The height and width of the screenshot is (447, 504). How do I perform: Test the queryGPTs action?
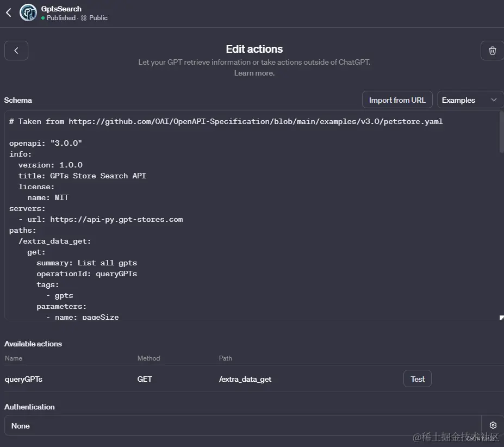tap(418, 379)
